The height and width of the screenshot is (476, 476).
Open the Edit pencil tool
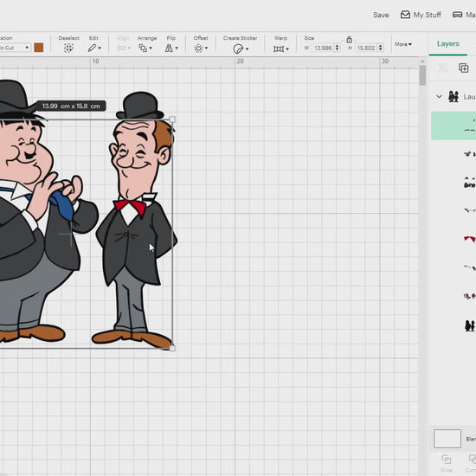pyautogui.click(x=92, y=48)
